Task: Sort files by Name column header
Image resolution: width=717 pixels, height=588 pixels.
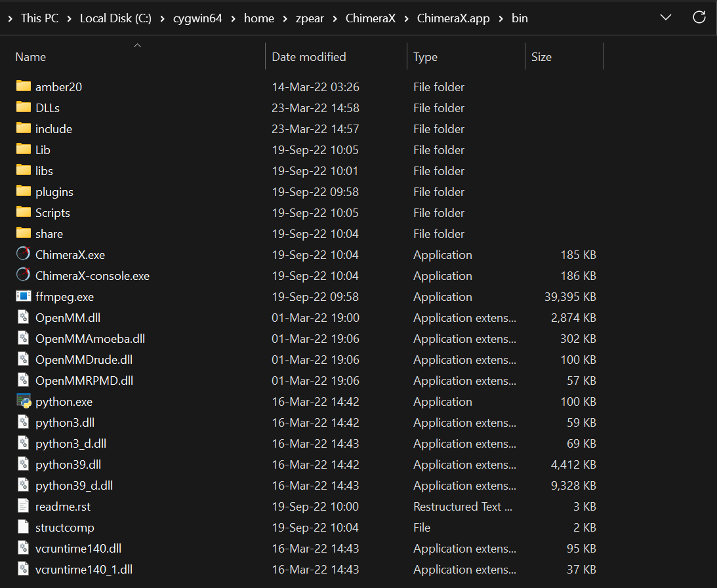Action: [31, 57]
